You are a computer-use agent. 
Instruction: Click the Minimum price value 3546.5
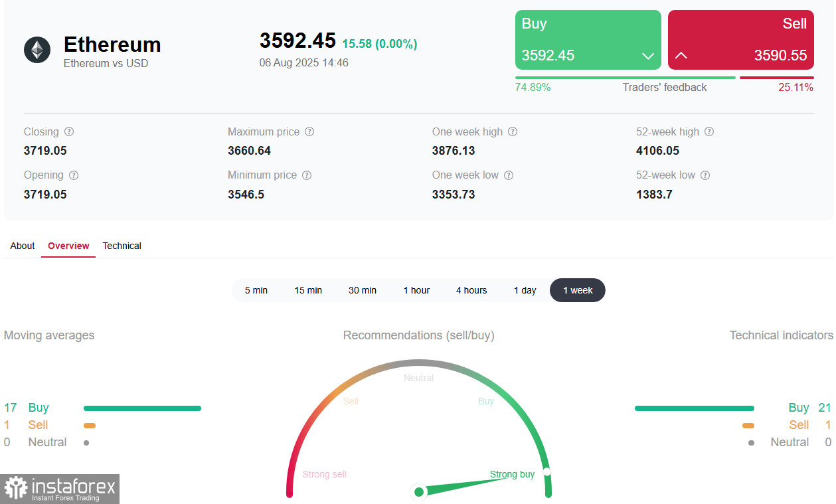pyautogui.click(x=246, y=195)
